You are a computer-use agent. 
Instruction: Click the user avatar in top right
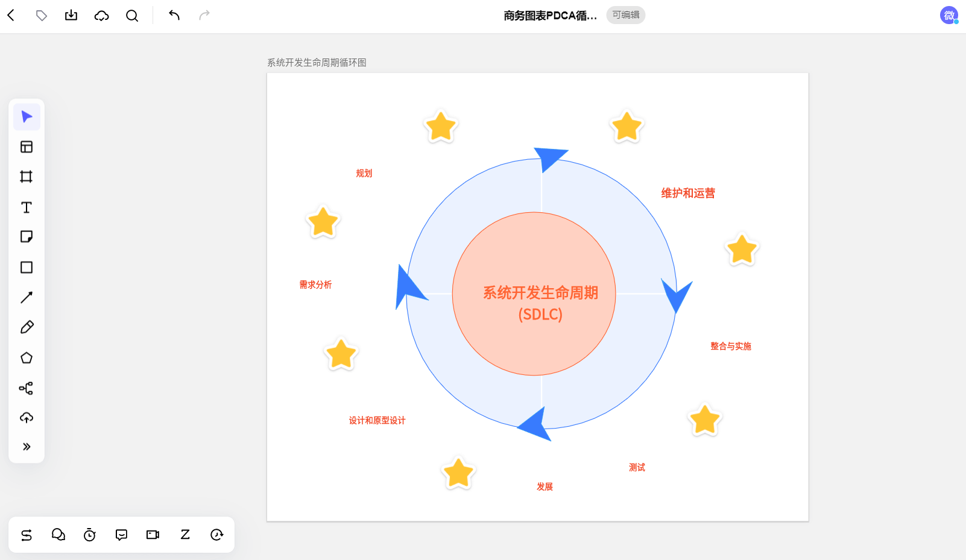(949, 15)
